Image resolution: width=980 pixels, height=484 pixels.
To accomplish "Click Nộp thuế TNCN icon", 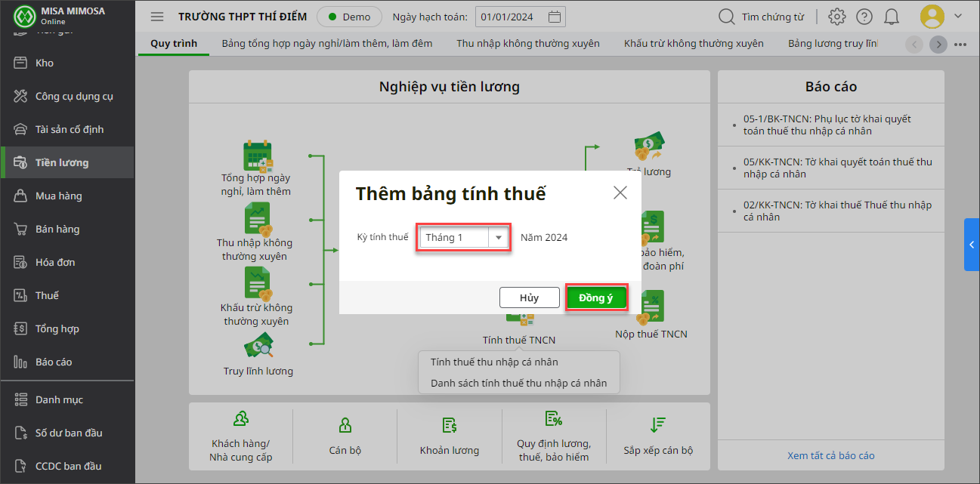I will pos(650,308).
